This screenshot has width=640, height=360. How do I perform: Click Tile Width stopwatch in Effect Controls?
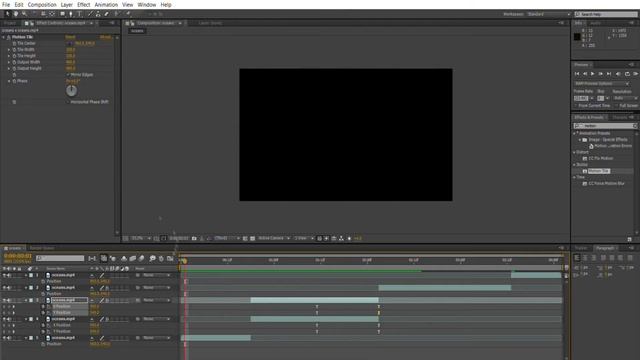[x=14, y=49]
